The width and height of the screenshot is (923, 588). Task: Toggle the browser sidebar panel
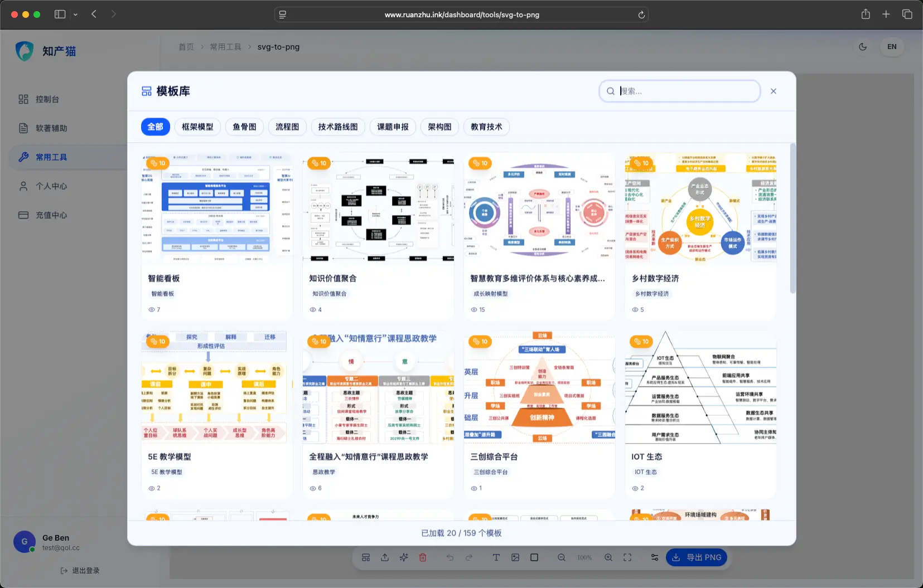click(x=60, y=14)
